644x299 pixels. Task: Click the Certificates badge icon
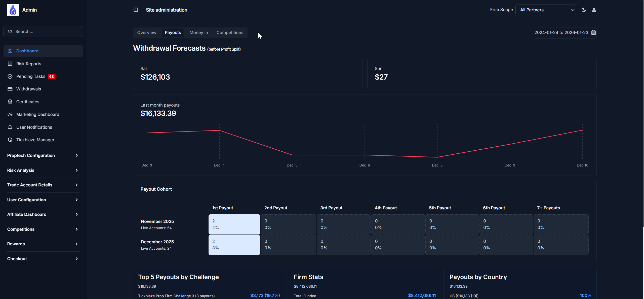click(10, 102)
